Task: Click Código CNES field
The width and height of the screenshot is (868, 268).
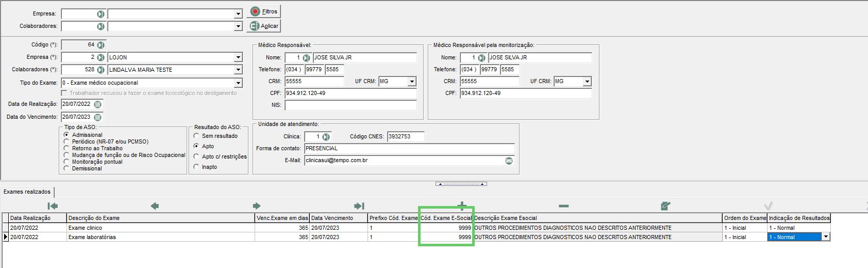Action: point(406,137)
